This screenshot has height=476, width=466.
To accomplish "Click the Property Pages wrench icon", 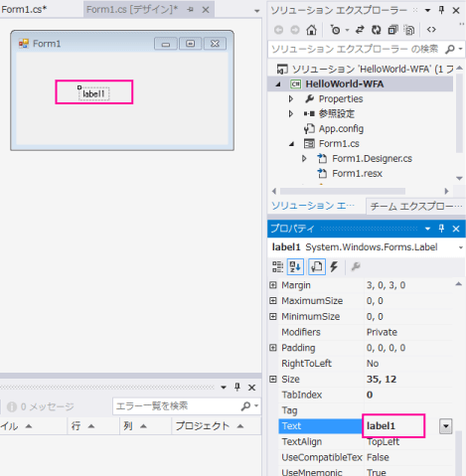I will pos(356,266).
